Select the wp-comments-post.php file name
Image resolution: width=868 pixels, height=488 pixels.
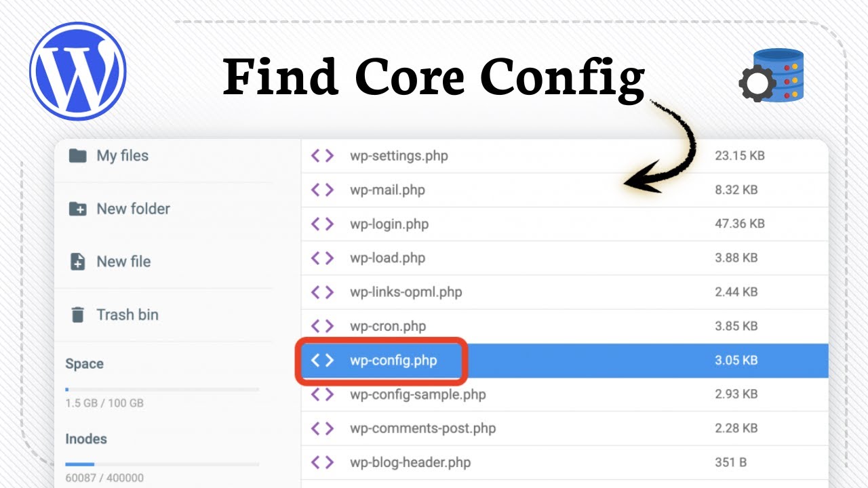click(422, 428)
